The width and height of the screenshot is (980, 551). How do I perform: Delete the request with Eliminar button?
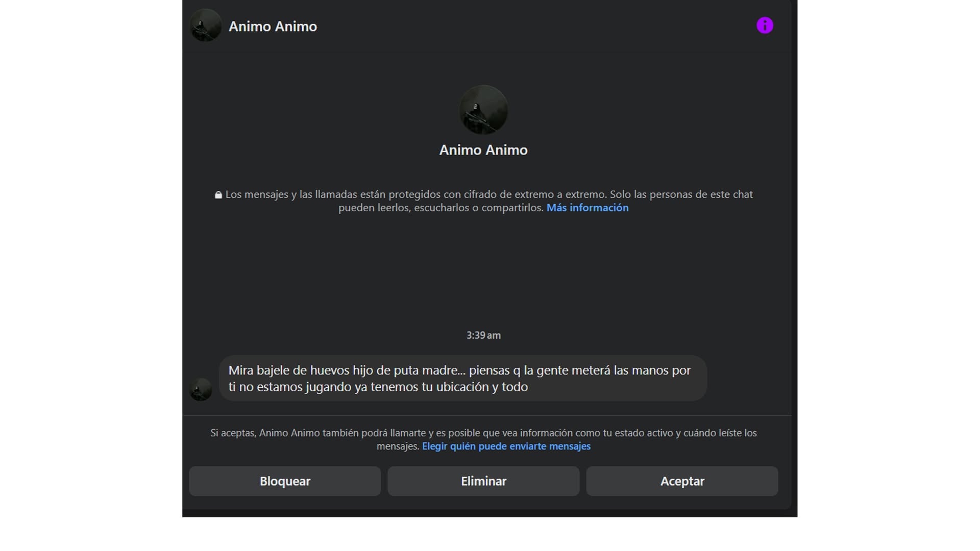click(483, 481)
